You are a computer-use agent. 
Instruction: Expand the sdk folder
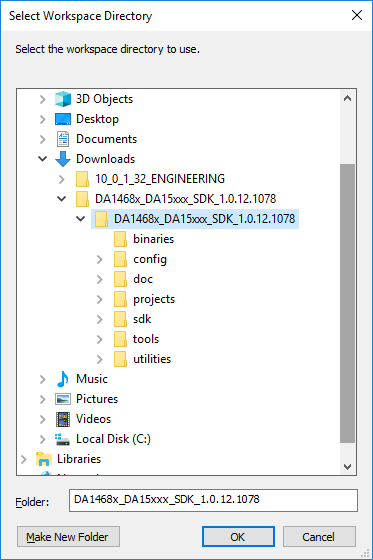click(100, 319)
